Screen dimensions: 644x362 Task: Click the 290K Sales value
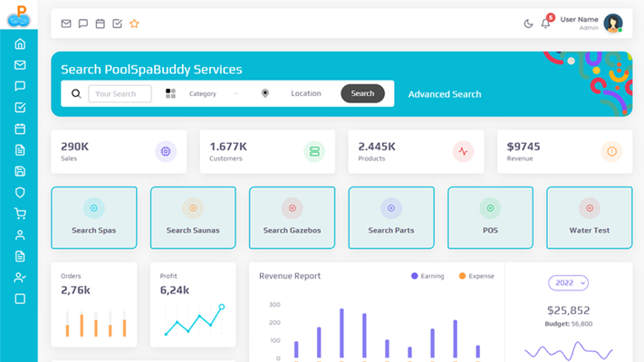(75, 147)
